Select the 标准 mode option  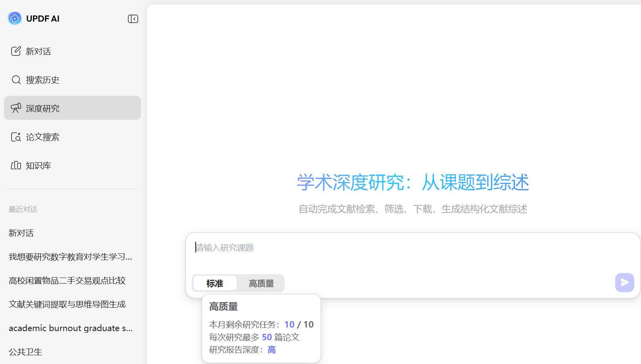215,284
